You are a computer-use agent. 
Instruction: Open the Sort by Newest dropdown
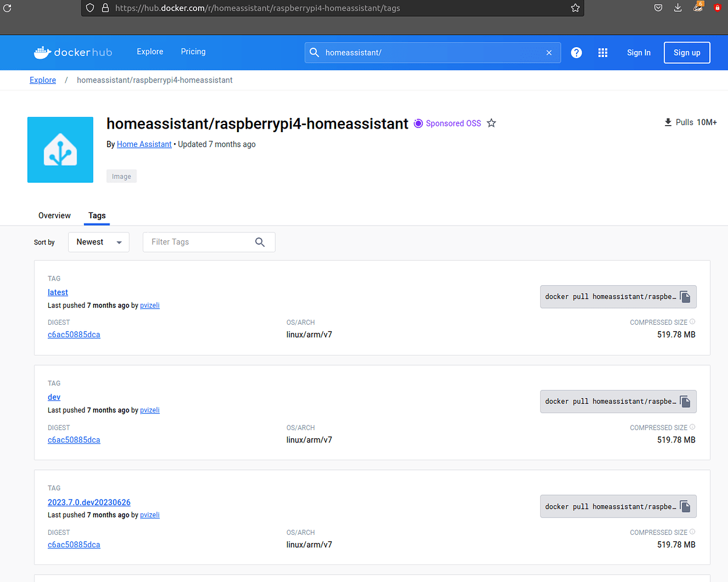pos(98,242)
